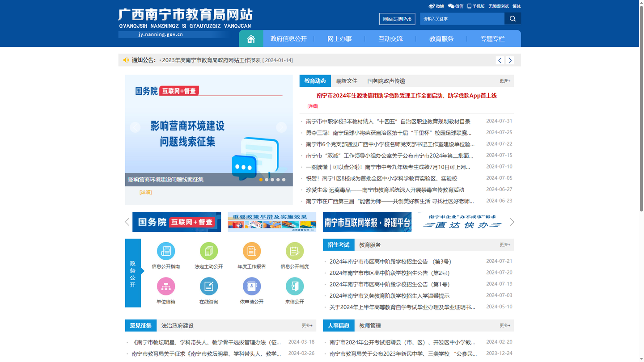Open 政府信息公开 menu

288,39
